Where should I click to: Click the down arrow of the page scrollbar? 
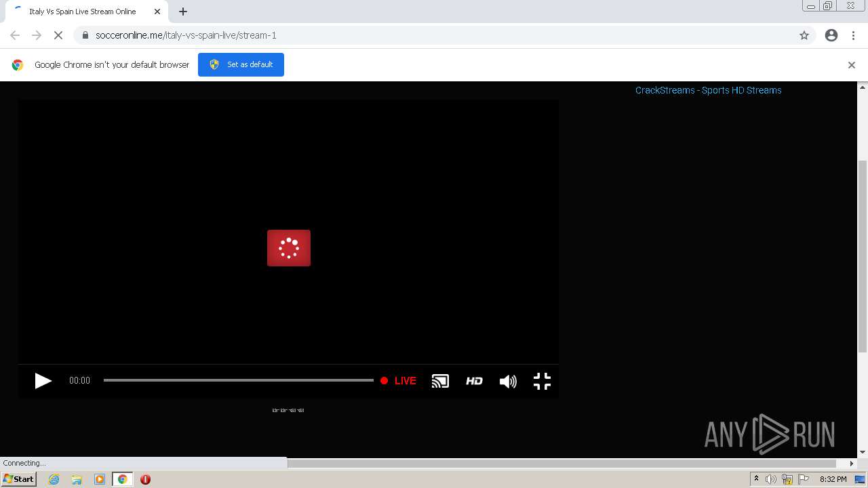pyautogui.click(x=863, y=452)
